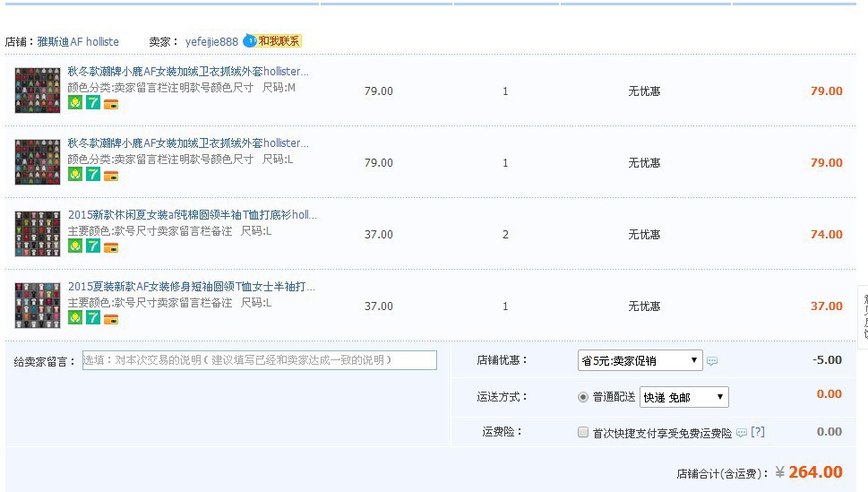Click the green consumer protection icon on third item

[x=75, y=246]
